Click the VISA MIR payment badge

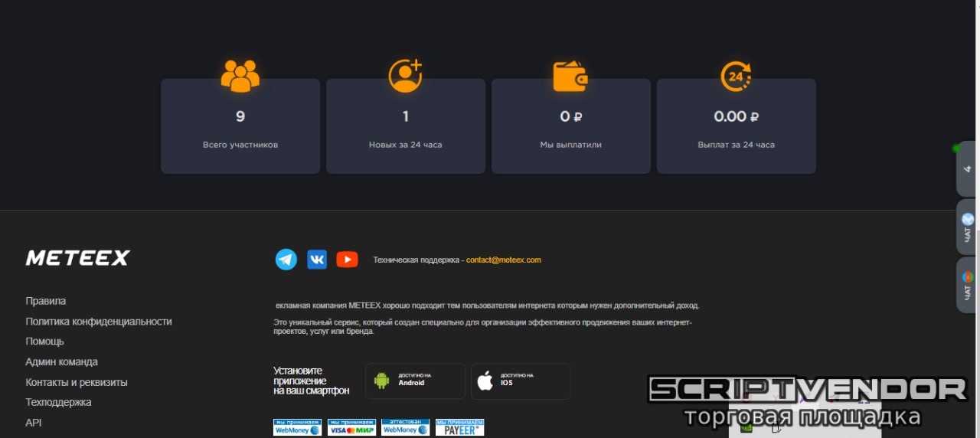351,427
